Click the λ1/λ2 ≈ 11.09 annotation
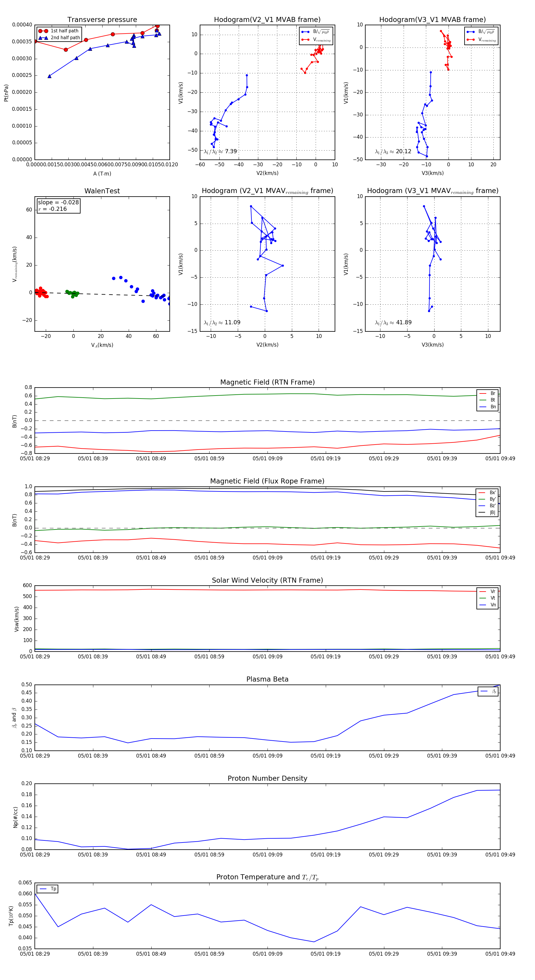 [x=222, y=323]
